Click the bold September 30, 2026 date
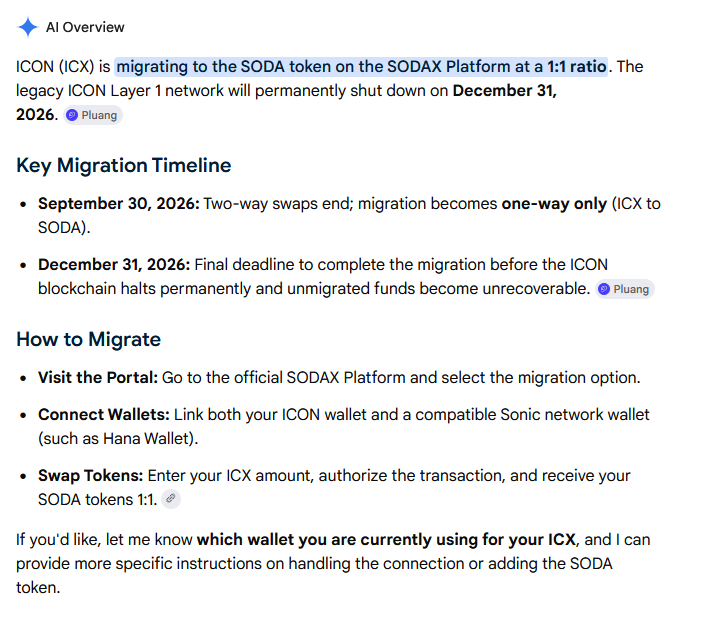Image resolution: width=725 pixels, height=624 pixels. pyautogui.click(x=119, y=203)
